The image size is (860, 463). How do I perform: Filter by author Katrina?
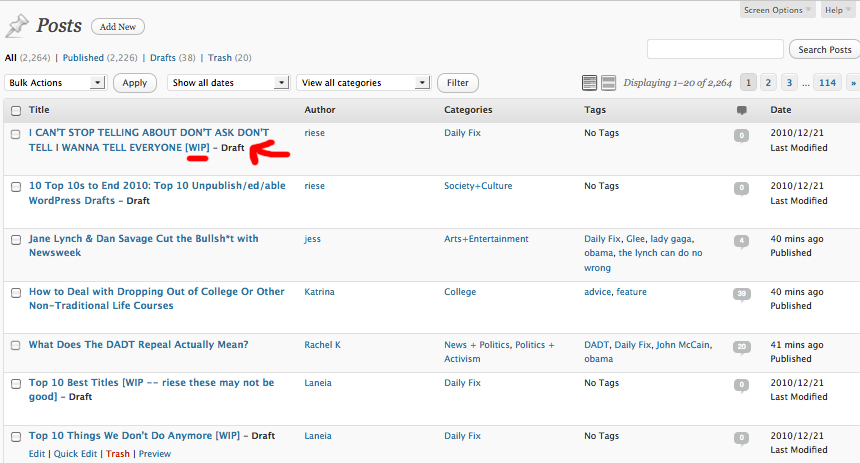319,292
